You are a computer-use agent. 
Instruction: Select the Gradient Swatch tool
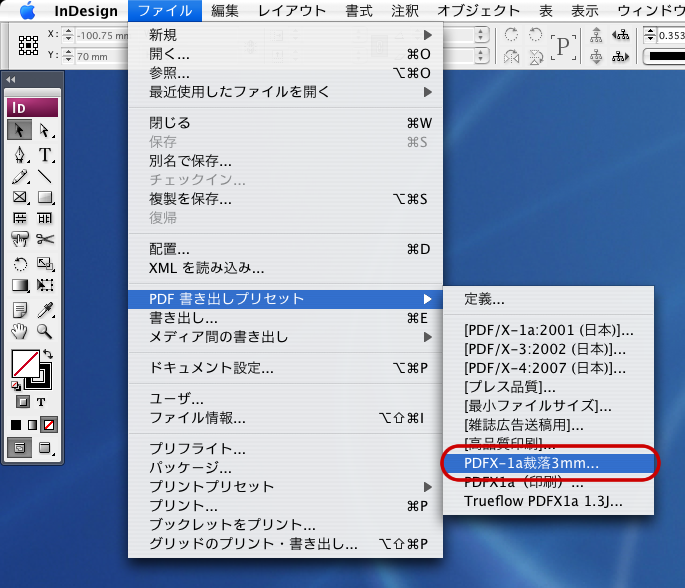coord(19,285)
